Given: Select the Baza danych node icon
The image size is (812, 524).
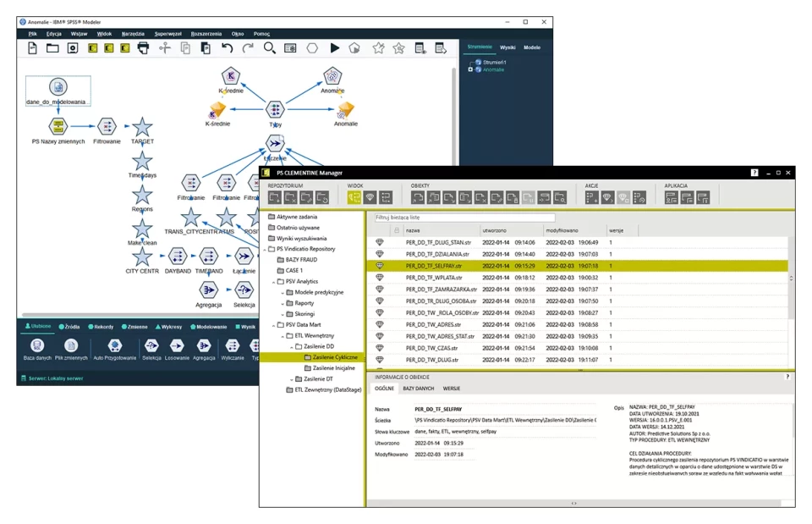Looking at the screenshot, I should (x=36, y=345).
